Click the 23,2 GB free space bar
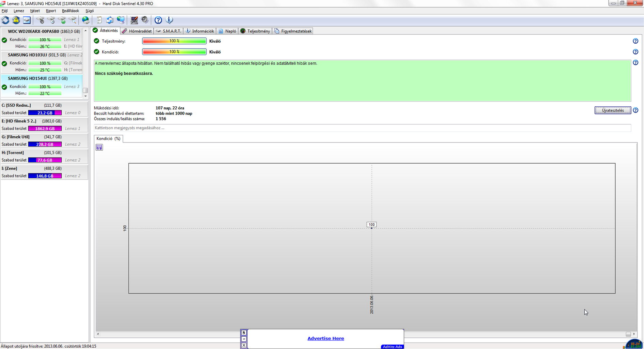 tap(45, 113)
